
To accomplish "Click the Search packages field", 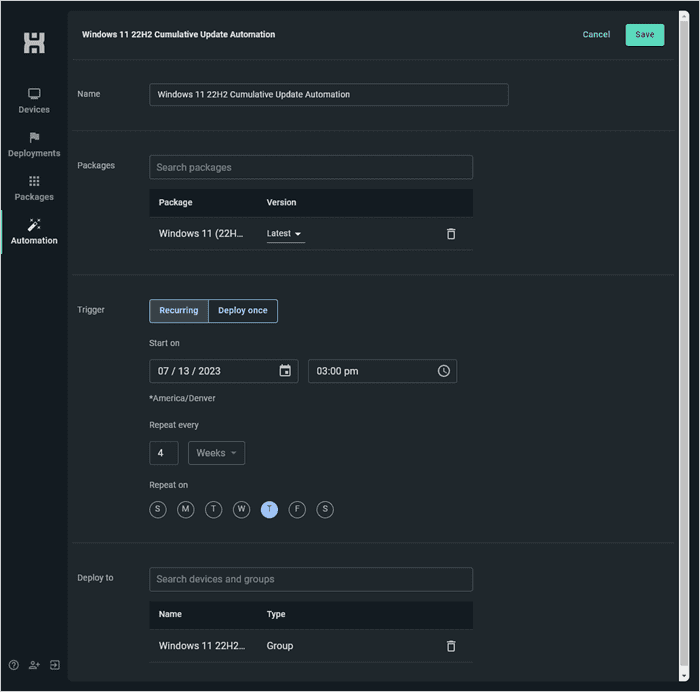I will click(311, 167).
